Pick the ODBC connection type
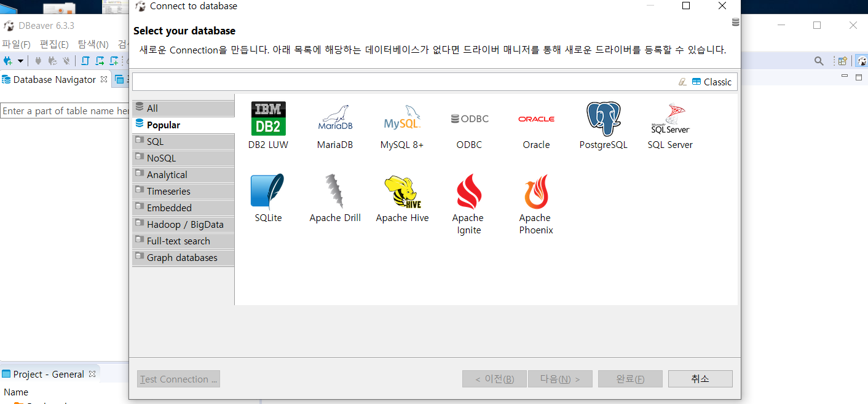The height and width of the screenshot is (404, 868). 469,119
